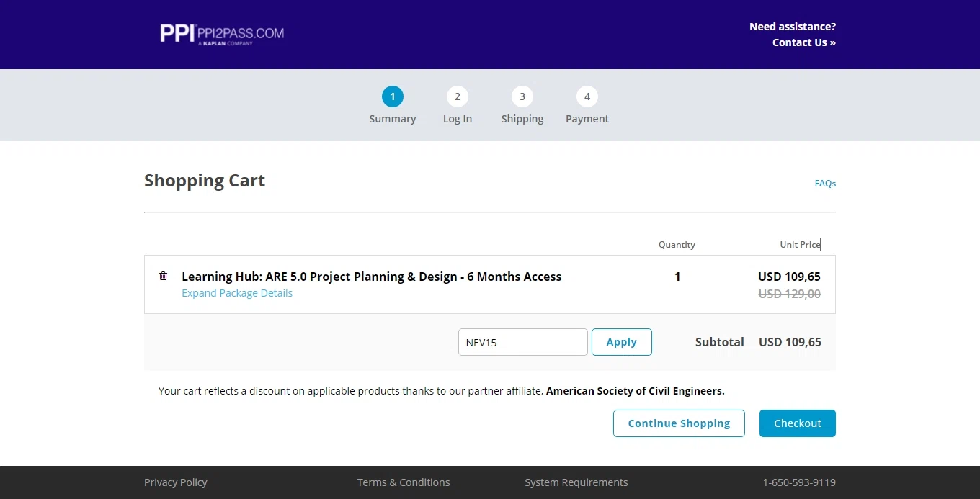Expand Package Details for the Learning Hub
The image size is (980, 499).
[x=237, y=293]
